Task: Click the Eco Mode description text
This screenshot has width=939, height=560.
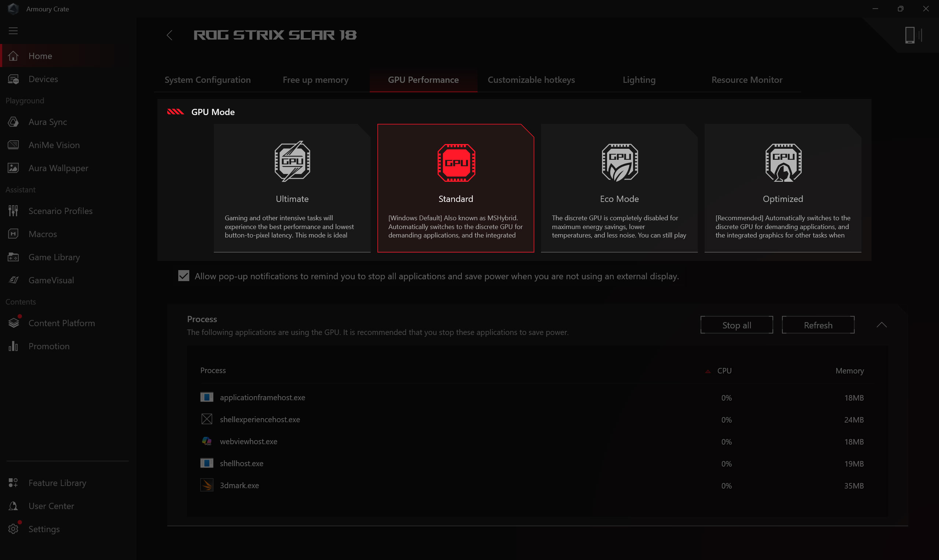Action: click(619, 226)
